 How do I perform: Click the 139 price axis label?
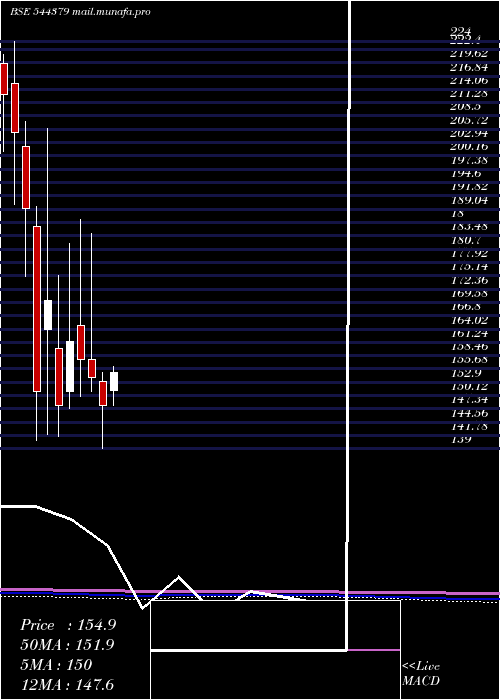(x=461, y=439)
